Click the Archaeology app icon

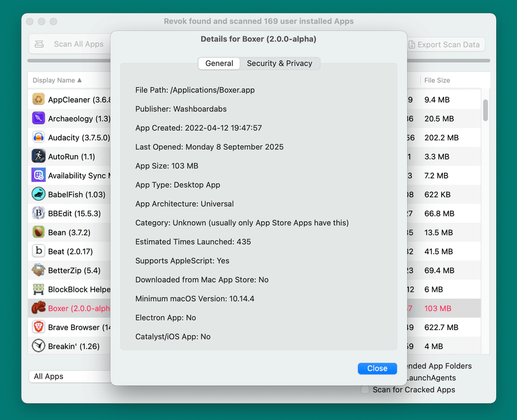pos(39,119)
